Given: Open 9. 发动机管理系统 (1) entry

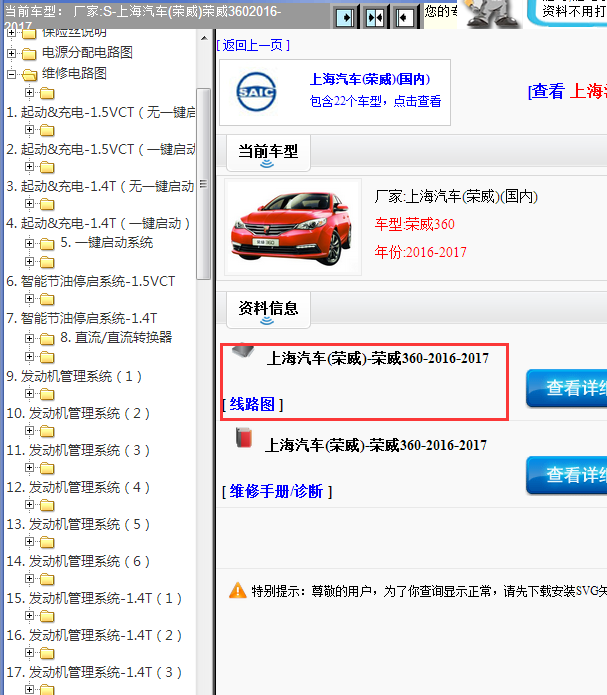Looking at the screenshot, I should click(74, 376).
